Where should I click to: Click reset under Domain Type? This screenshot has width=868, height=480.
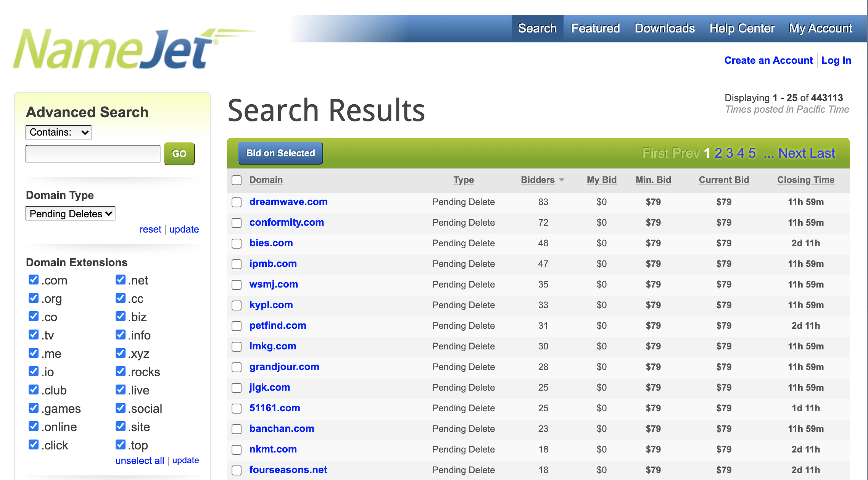(x=150, y=229)
